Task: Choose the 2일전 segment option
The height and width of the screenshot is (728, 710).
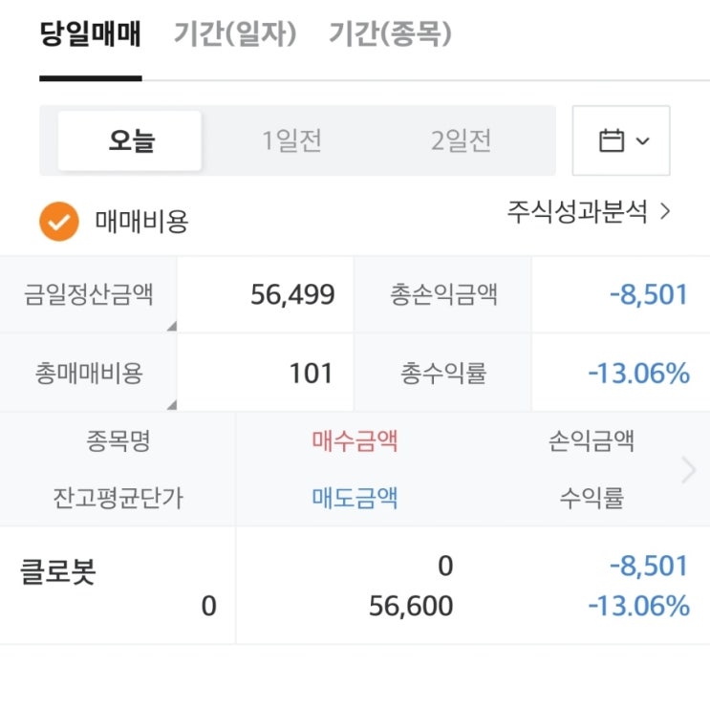Action: coord(462,141)
